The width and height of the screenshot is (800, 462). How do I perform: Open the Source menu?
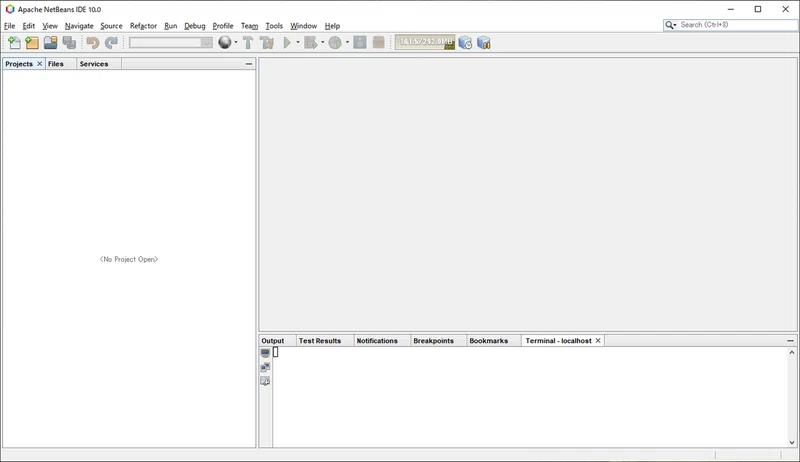[111, 26]
